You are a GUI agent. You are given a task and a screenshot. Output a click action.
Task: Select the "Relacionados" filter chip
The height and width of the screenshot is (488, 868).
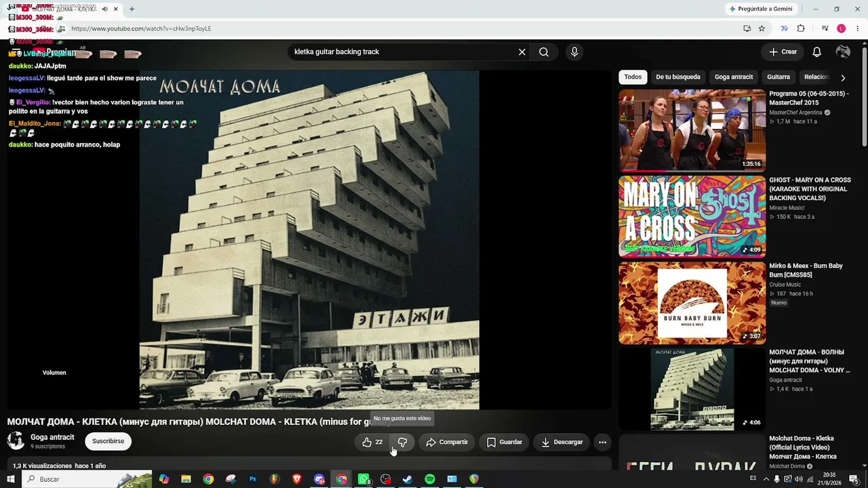tap(816, 77)
